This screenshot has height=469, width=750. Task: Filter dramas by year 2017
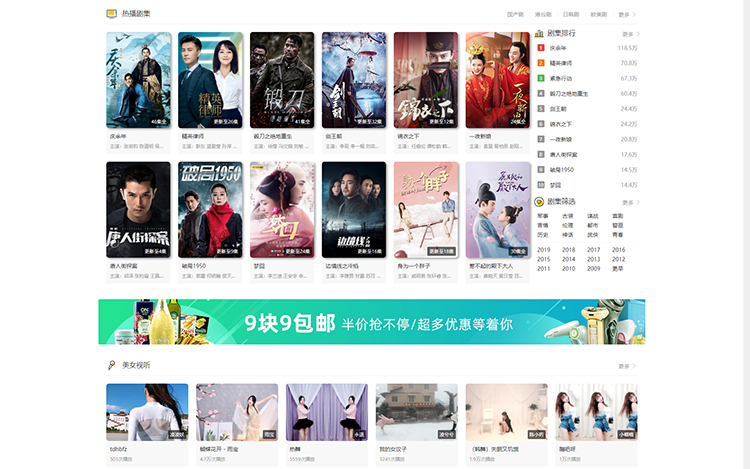pos(594,250)
